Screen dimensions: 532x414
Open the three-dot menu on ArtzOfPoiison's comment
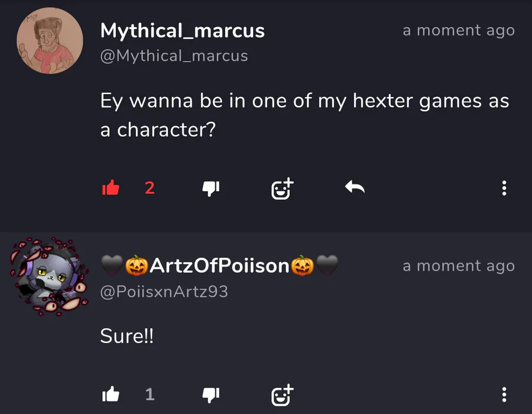click(504, 394)
